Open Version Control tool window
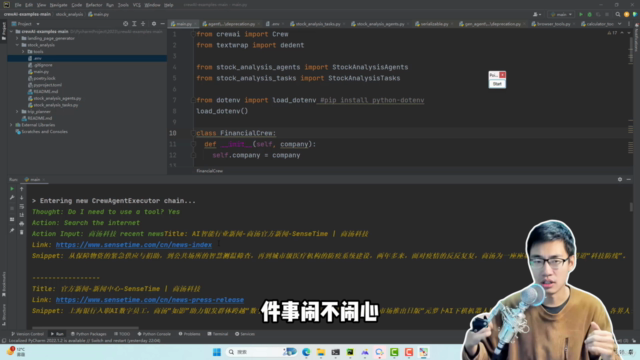 point(27,334)
